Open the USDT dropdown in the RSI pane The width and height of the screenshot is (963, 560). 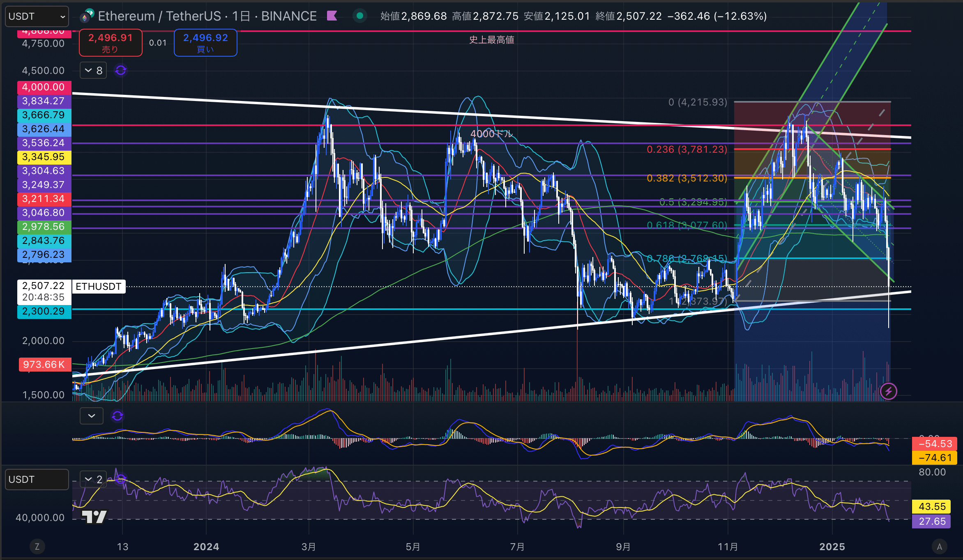(37, 480)
